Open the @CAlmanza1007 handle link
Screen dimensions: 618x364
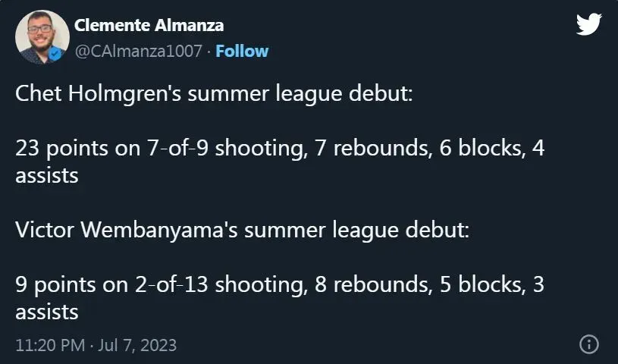[139, 51]
